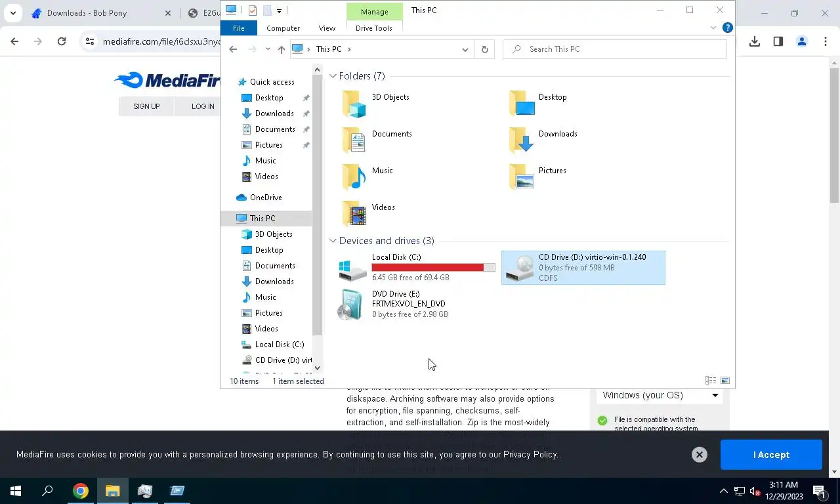Click LOG IN on MediaFire
Viewport: 840px width, 504px height.
point(203,106)
